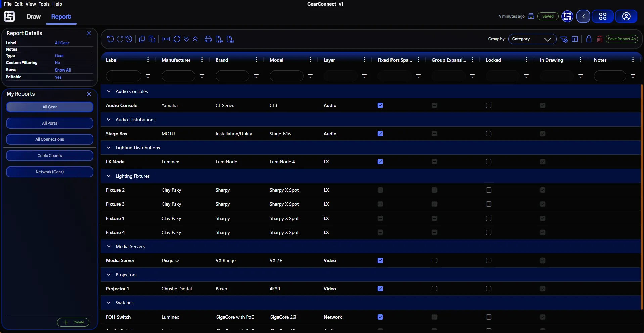Screen dimensions: 644x333
Task: Switch to the Draw tab
Action: 34,17
